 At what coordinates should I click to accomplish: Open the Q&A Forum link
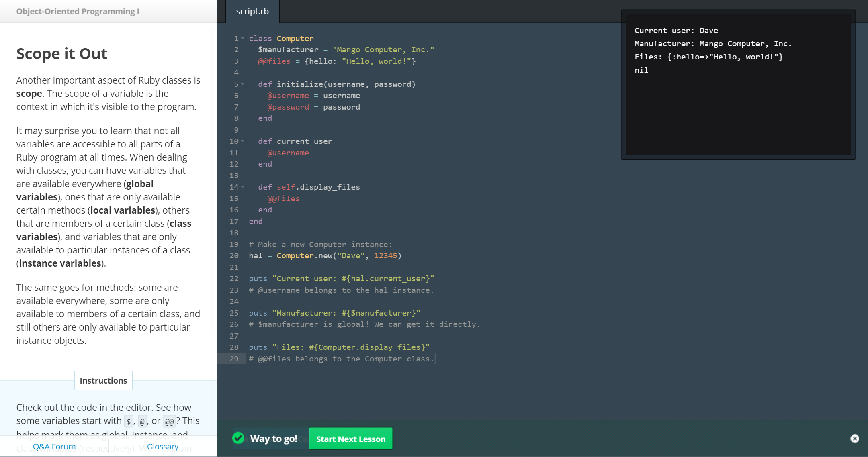tap(54, 447)
